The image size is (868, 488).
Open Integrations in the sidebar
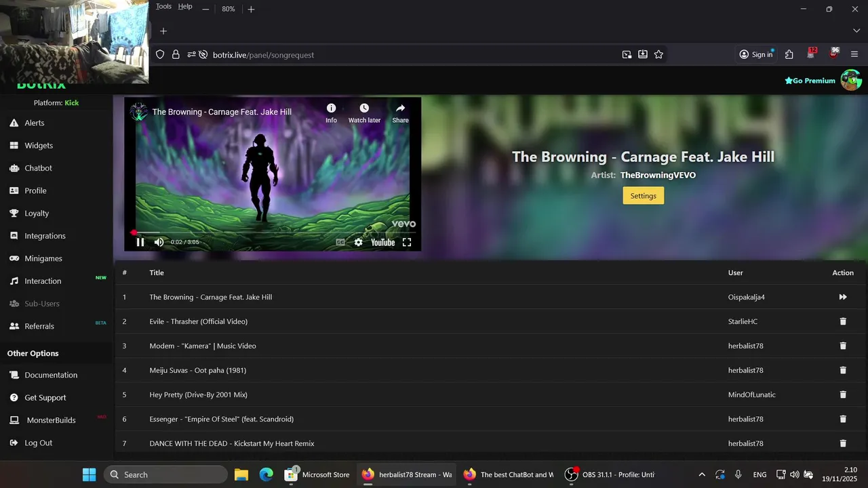(x=45, y=236)
